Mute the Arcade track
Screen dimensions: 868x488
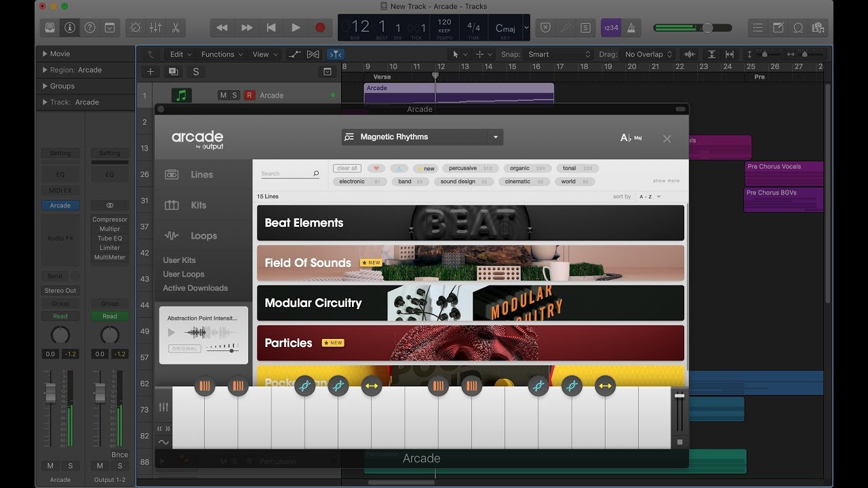coord(223,95)
